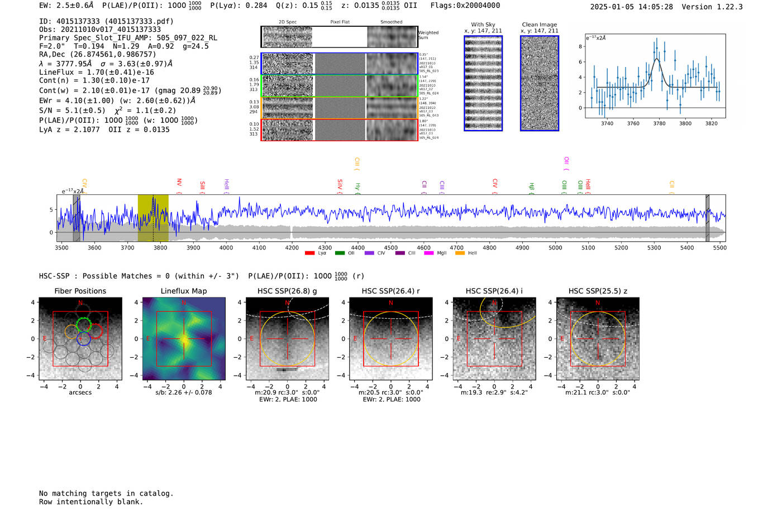Open the orange-bordered 2D spectrum fiber row
This screenshot has width=782, height=532.
pos(339,108)
